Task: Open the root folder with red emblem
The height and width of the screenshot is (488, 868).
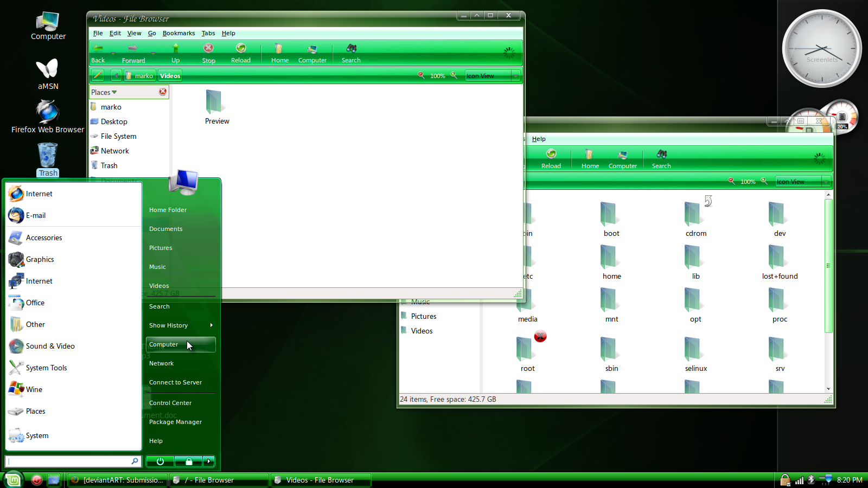Action: pos(528,352)
